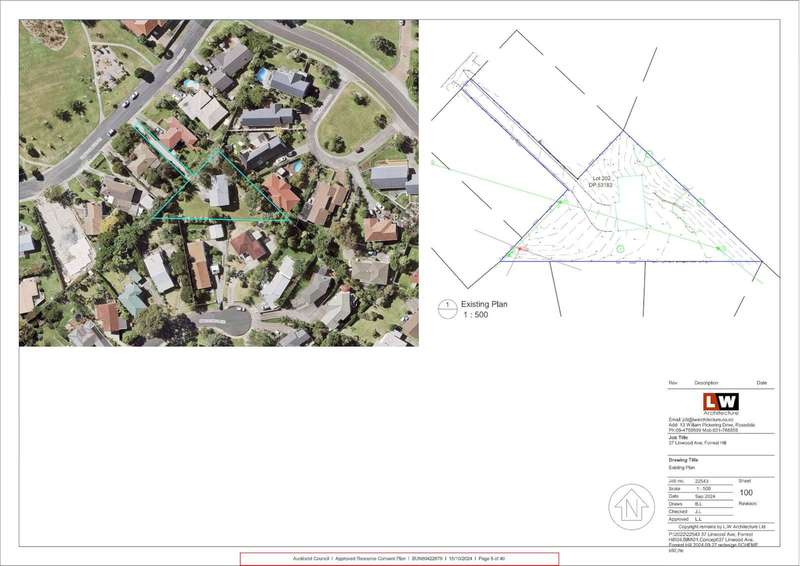Click the Job no. 22543 field

pyautogui.click(x=700, y=481)
